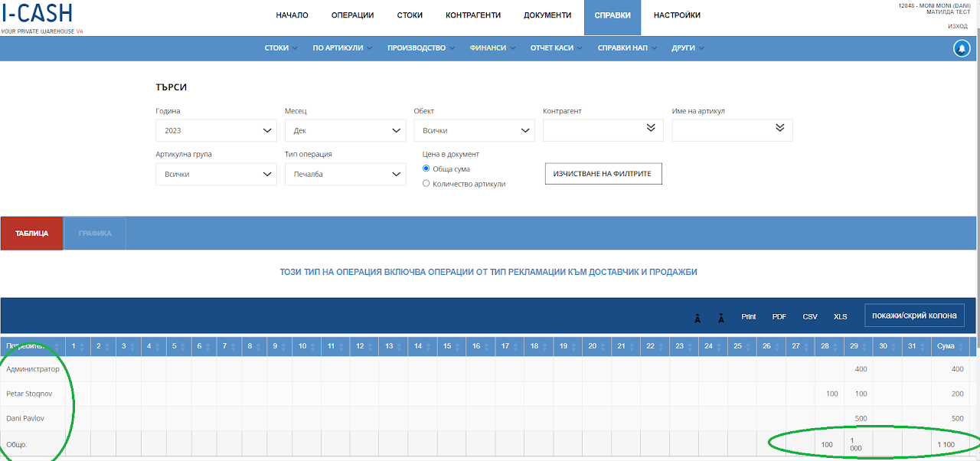Export table as CSV
980x461 pixels.
pyautogui.click(x=810, y=317)
